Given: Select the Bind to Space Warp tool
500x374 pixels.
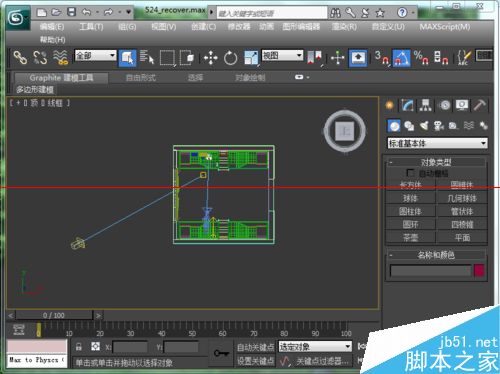Looking at the screenshot, I should (x=60, y=57).
